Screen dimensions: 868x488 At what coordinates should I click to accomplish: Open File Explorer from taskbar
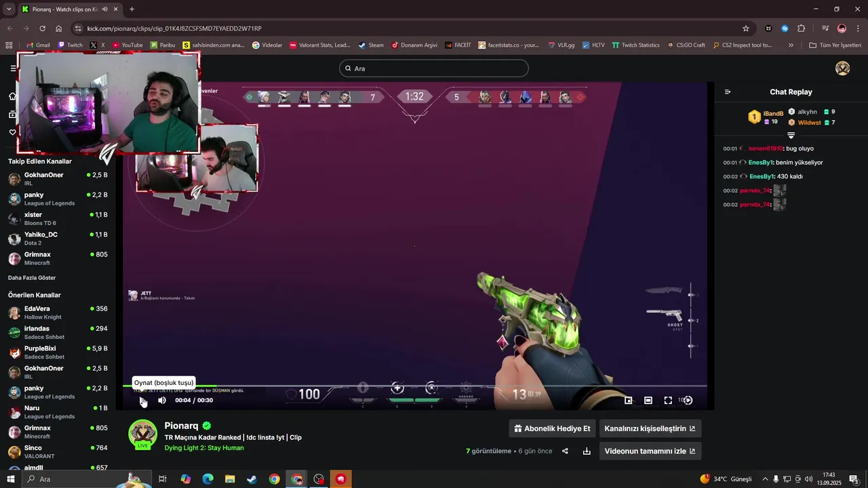230,479
